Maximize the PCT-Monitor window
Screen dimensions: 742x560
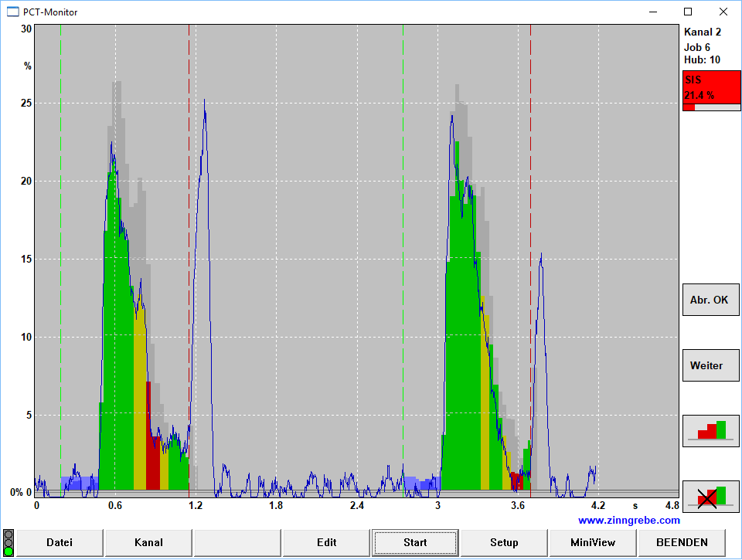688,12
